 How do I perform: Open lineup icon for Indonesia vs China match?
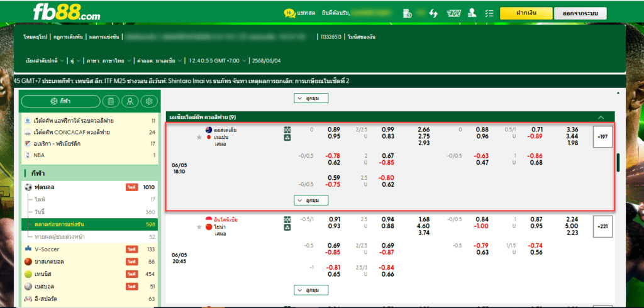(287, 227)
